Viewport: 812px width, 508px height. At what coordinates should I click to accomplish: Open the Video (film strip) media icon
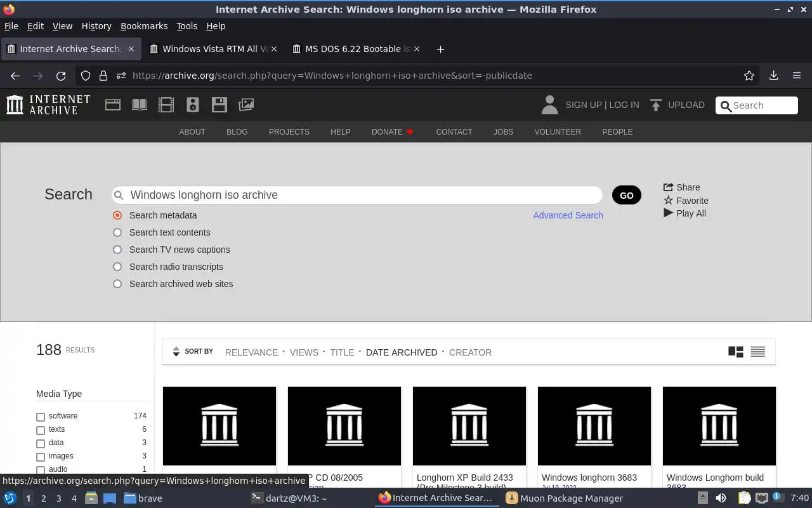coord(166,105)
